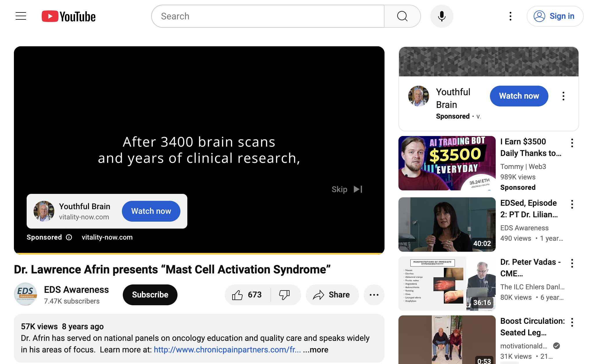This screenshot has width=593, height=364.
Task: Open AI Trading Bot video thumbnail
Action: (447, 163)
